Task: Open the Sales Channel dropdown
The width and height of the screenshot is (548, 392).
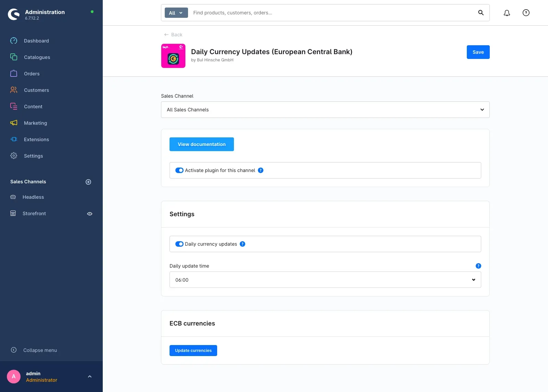Action: pos(325,110)
